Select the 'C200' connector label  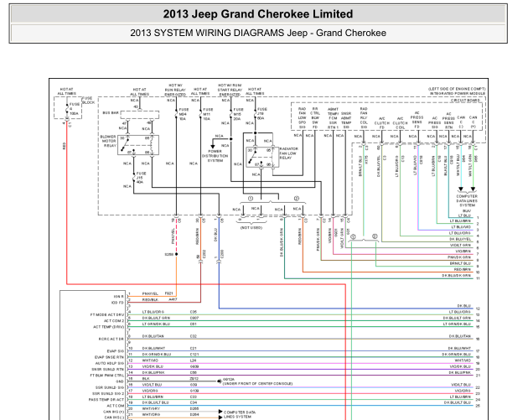pyautogui.click(x=222, y=255)
